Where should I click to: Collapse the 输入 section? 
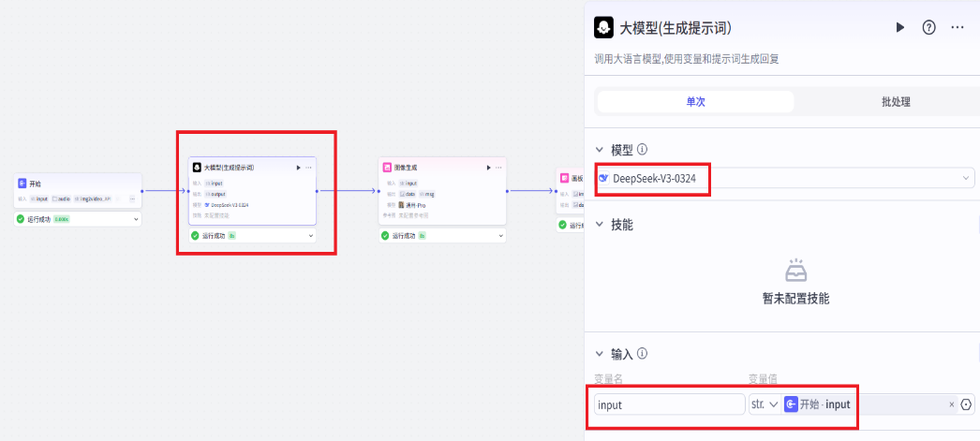coord(600,354)
